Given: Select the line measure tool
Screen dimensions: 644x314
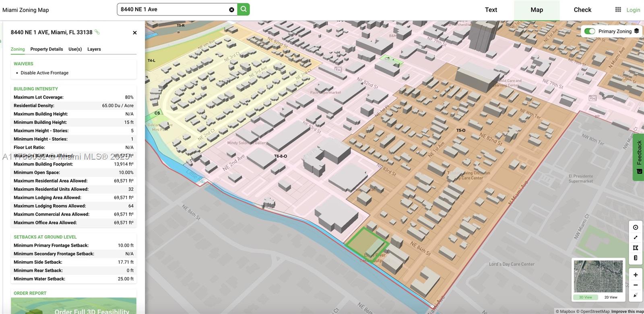Looking at the screenshot, I should [636, 238].
